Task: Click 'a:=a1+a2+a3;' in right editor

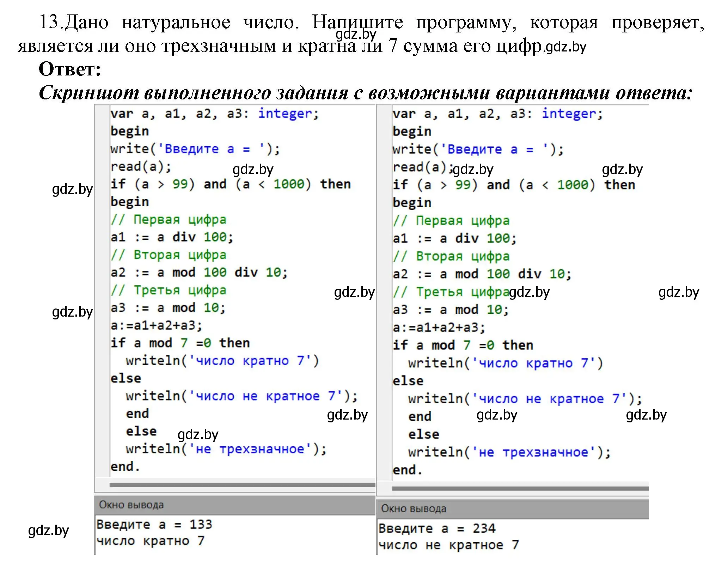Action: (439, 328)
